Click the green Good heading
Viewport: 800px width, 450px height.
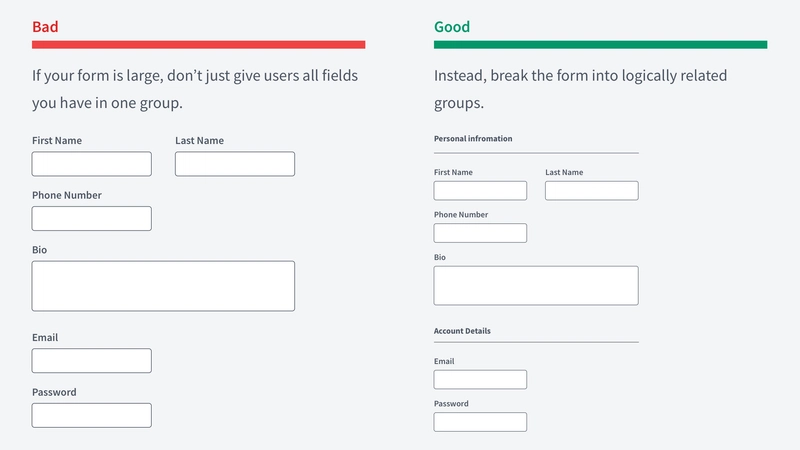point(452,27)
